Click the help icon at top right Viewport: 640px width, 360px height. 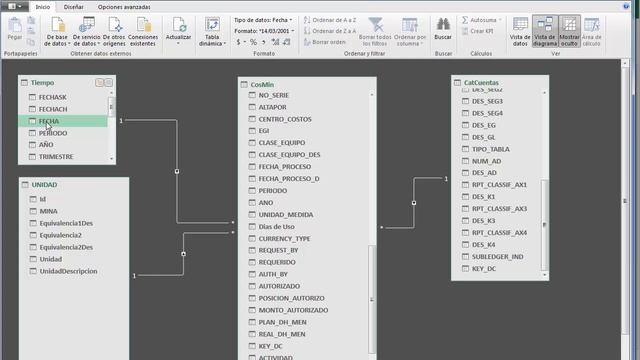point(627,6)
